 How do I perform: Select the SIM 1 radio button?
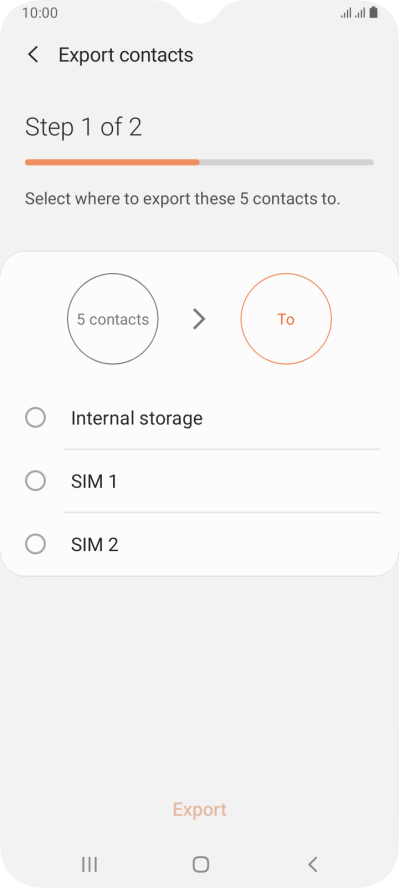click(x=36, y=481)
